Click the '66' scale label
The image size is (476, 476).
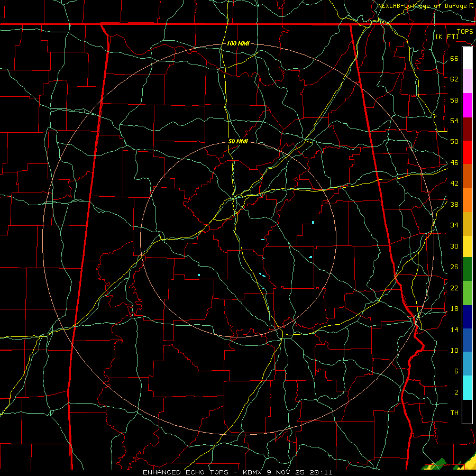[454, 59]
